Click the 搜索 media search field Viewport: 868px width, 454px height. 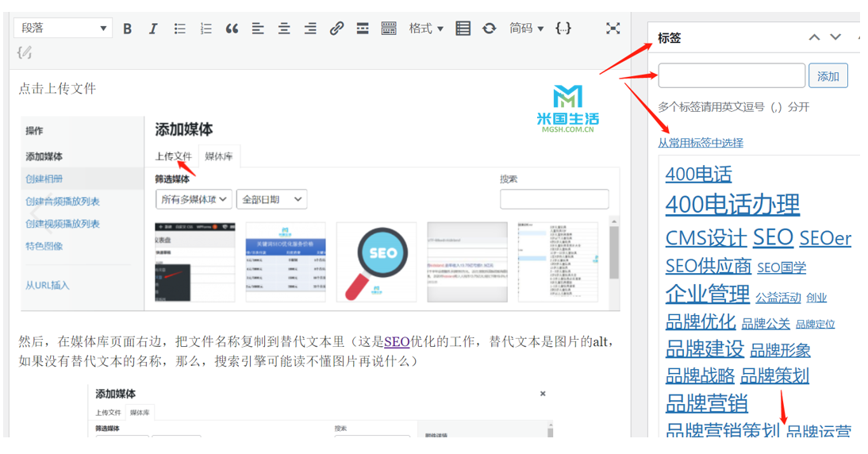pos(554,198)
